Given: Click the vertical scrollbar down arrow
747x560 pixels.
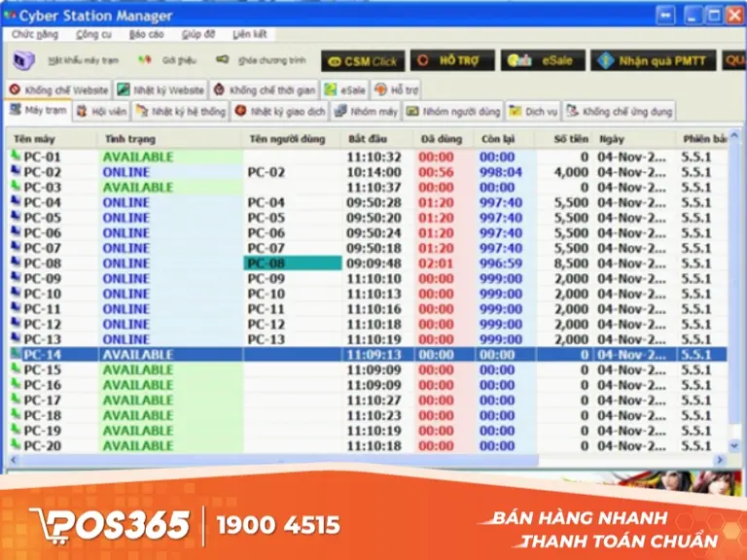Looking at the screenshot, I should (x=734, y=446).
